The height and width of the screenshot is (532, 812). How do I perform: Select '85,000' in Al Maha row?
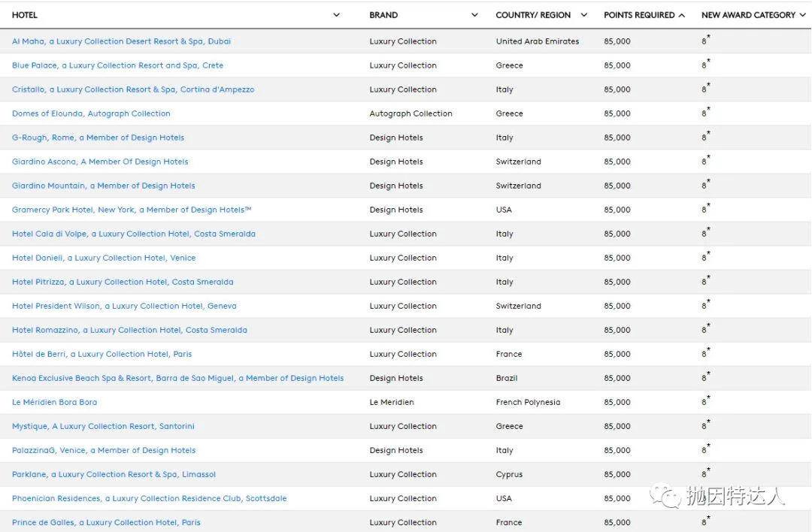(617, 41)
